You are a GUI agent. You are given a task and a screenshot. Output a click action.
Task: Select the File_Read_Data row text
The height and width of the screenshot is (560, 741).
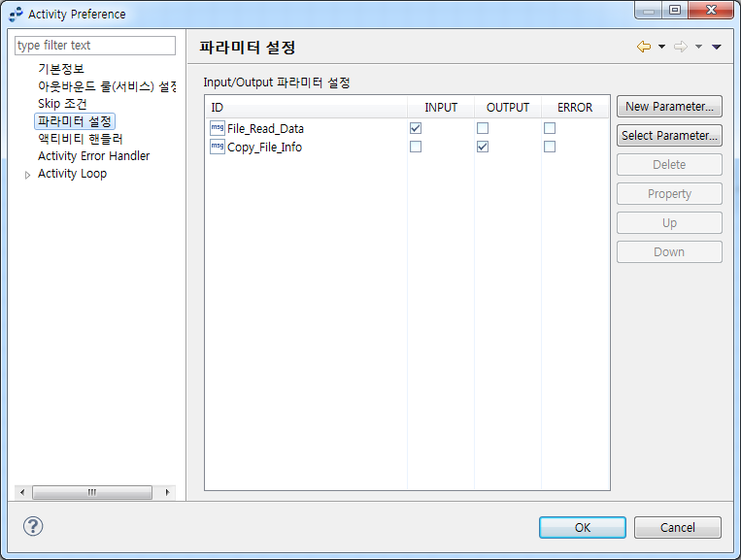pos(265,128)
